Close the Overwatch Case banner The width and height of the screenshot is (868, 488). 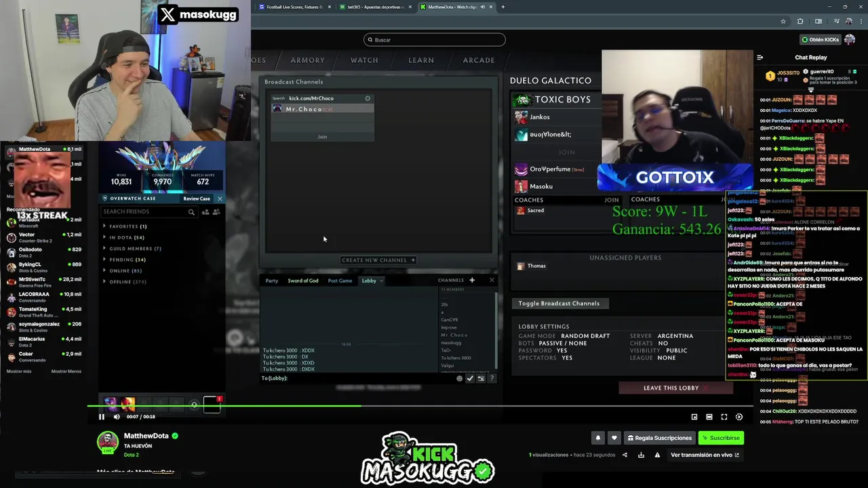point(220,199)
